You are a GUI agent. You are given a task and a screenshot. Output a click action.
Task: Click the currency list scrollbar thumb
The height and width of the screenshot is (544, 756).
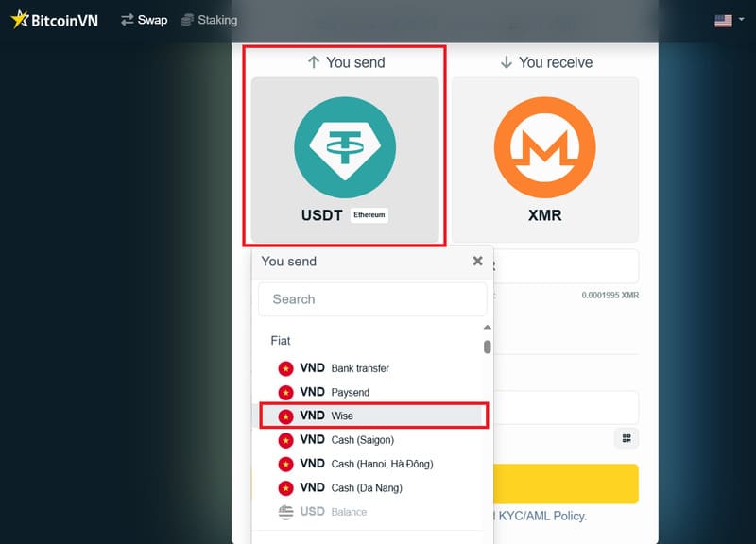click(x=488, y=347)
